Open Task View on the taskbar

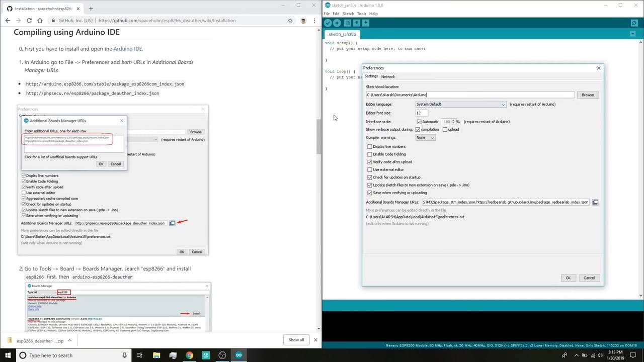140,355
